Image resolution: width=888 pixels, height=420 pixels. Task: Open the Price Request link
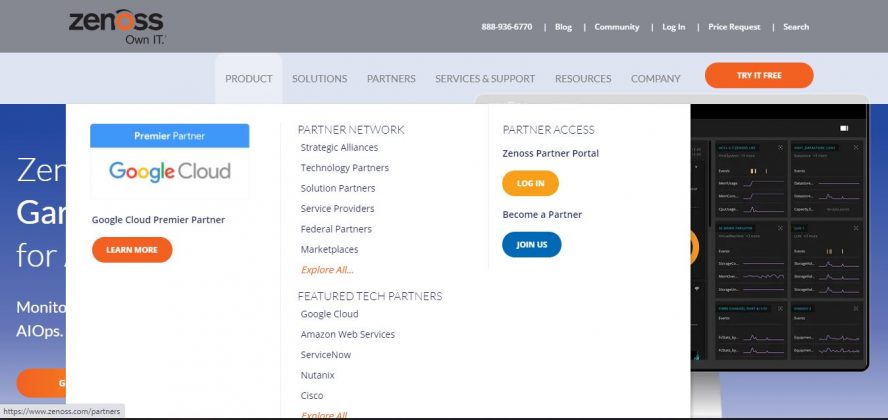click(x=734, y=27)
